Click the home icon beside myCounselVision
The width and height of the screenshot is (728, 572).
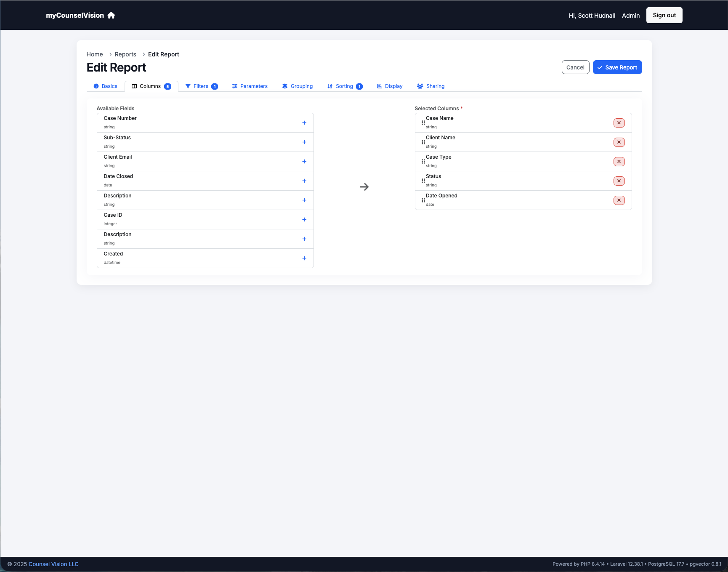point(111,15)
